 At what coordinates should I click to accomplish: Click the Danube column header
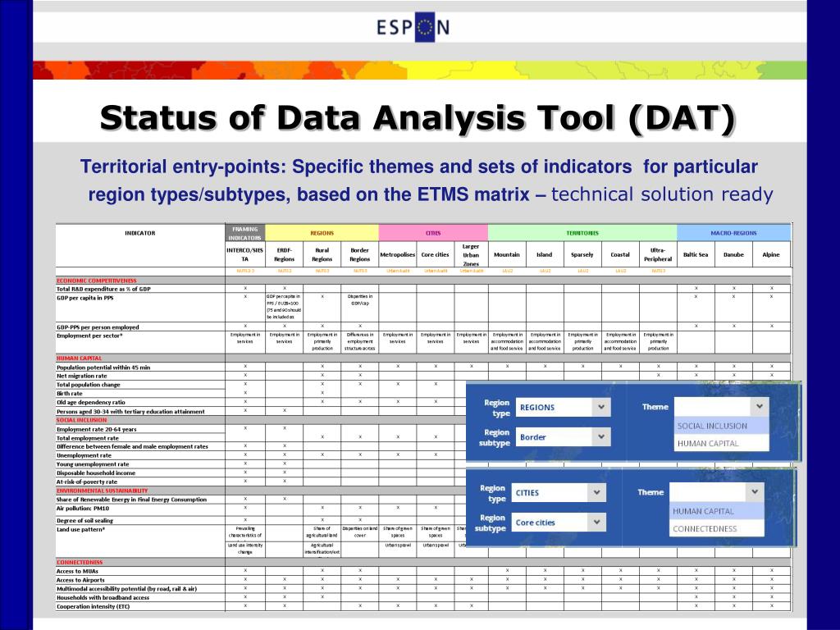coord(733,254)
